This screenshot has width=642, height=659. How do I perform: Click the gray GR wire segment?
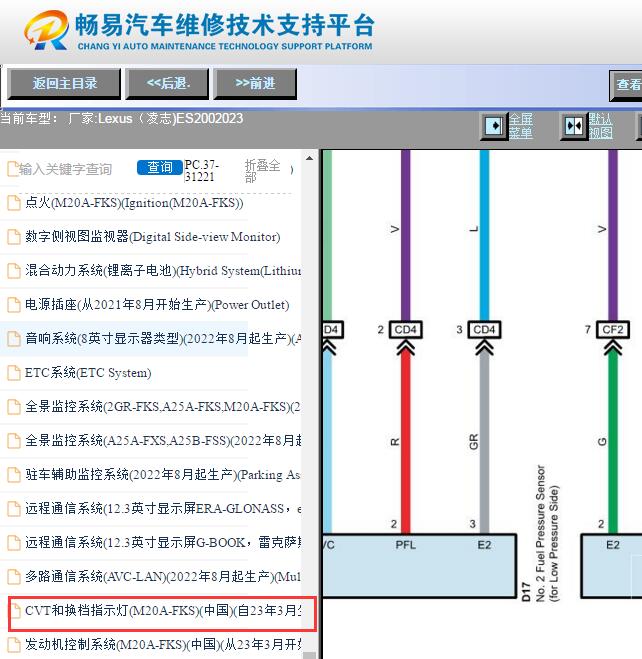tap(484, 441)
